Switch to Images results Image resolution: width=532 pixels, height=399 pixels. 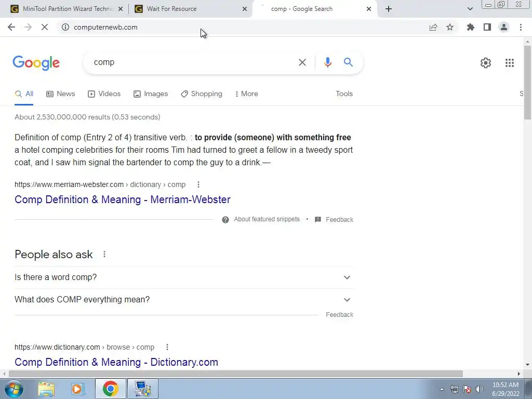(151, 94)
